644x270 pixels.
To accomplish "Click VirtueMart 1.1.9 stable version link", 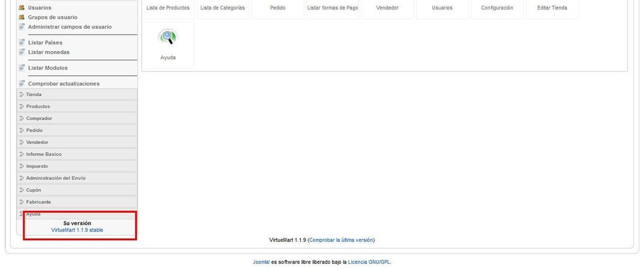I will pyautogui.click(x=77, y=230).
